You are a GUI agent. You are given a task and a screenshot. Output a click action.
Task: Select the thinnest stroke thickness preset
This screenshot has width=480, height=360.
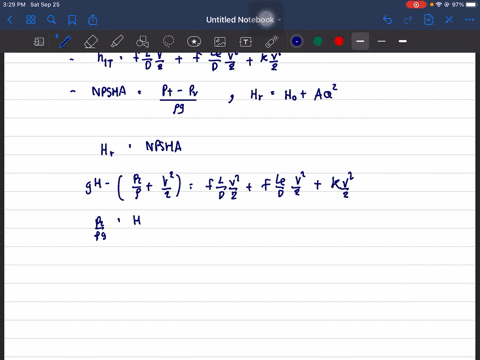coord(382,41)
